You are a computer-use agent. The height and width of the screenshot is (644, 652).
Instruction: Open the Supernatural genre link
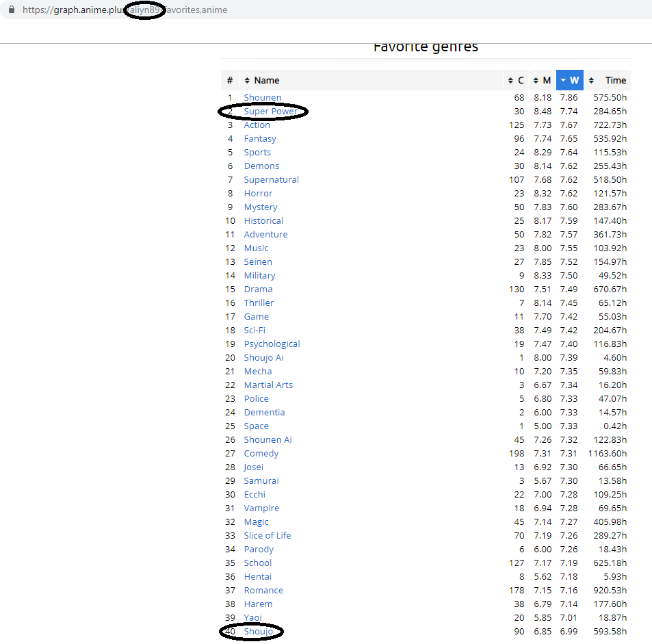pyautogui.click(x=272, y=180)
